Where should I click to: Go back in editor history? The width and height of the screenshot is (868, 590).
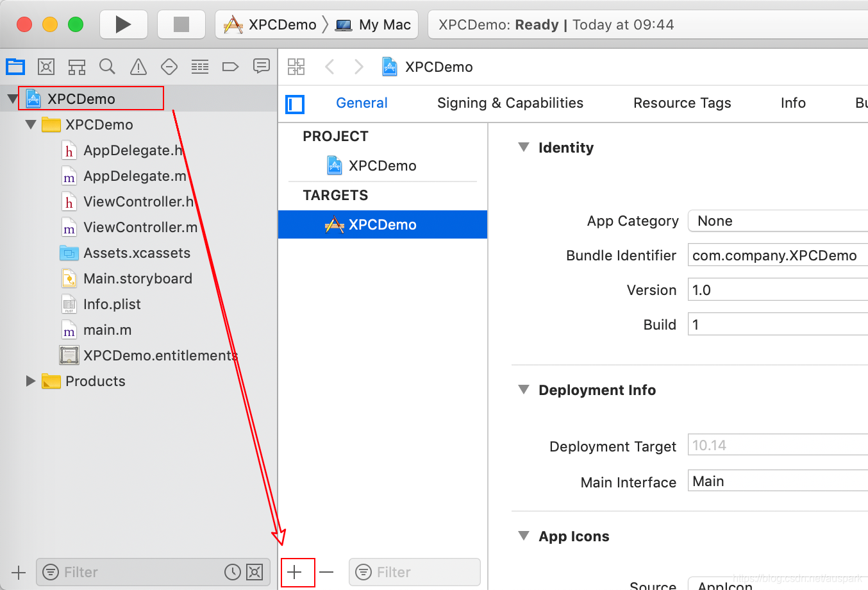(x=330, y=67)
